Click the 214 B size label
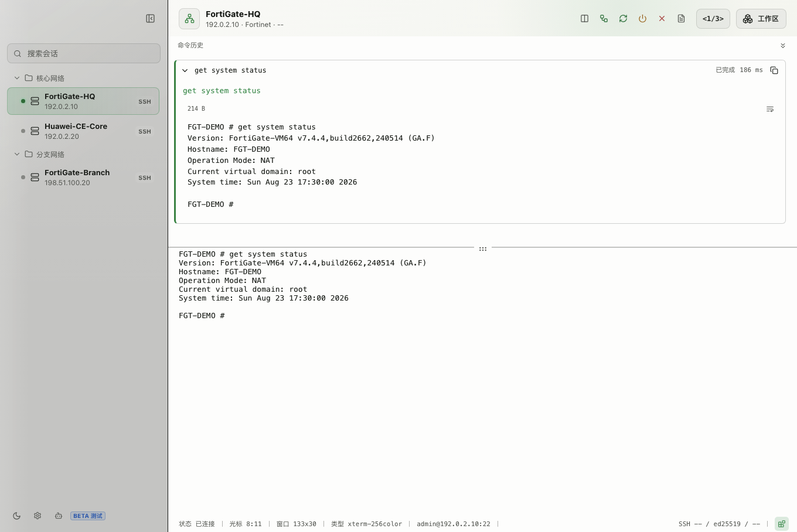797x532 pixels. pos(196,108)
